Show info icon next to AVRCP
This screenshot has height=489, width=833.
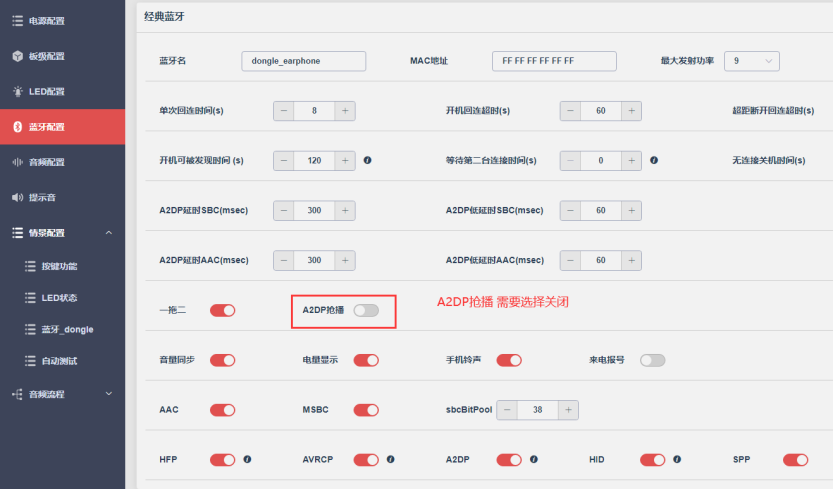tap(390, 459)
